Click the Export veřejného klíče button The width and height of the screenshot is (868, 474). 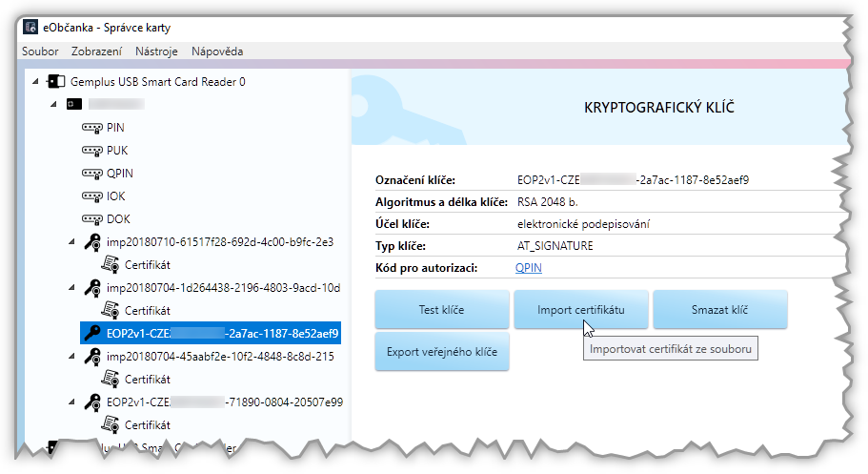pos(442,352)
